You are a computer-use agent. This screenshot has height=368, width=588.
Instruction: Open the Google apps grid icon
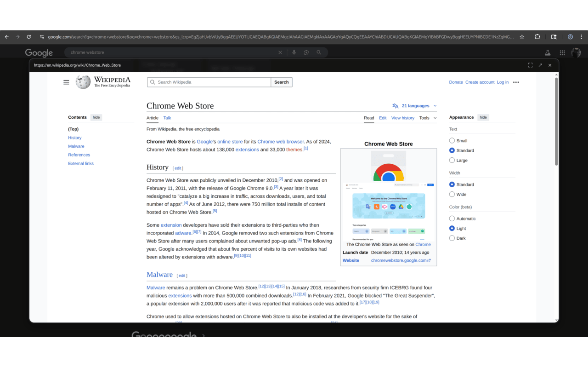[x=562, y=53]
